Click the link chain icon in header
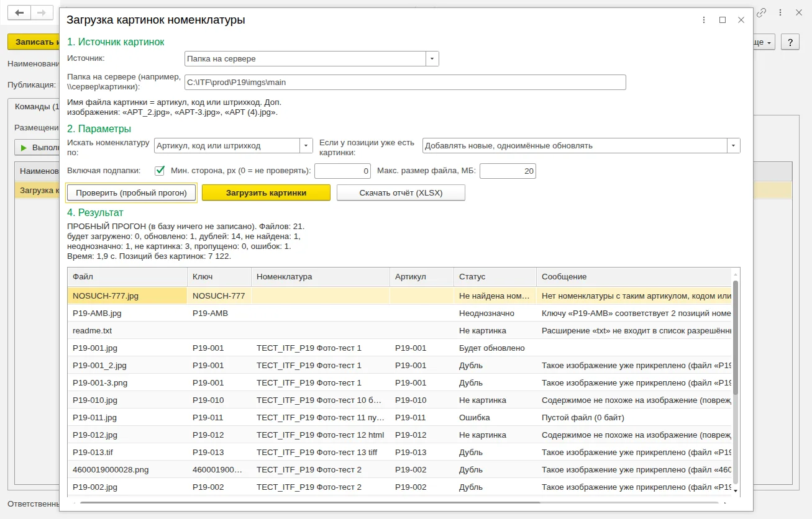 [x=761, y=12]
